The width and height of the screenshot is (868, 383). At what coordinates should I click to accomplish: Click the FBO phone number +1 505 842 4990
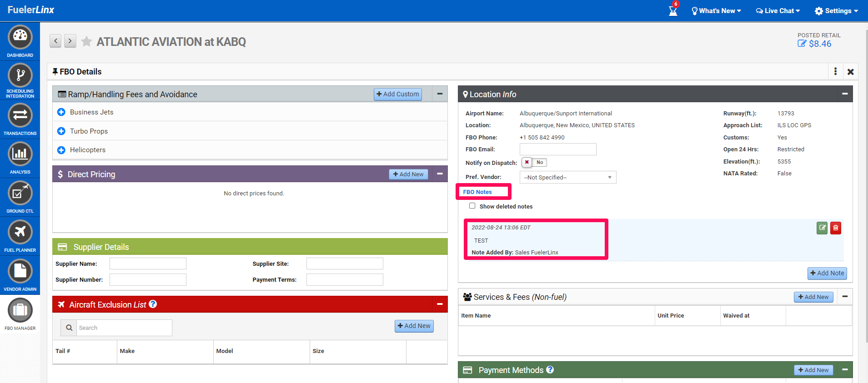click(542, 137)
